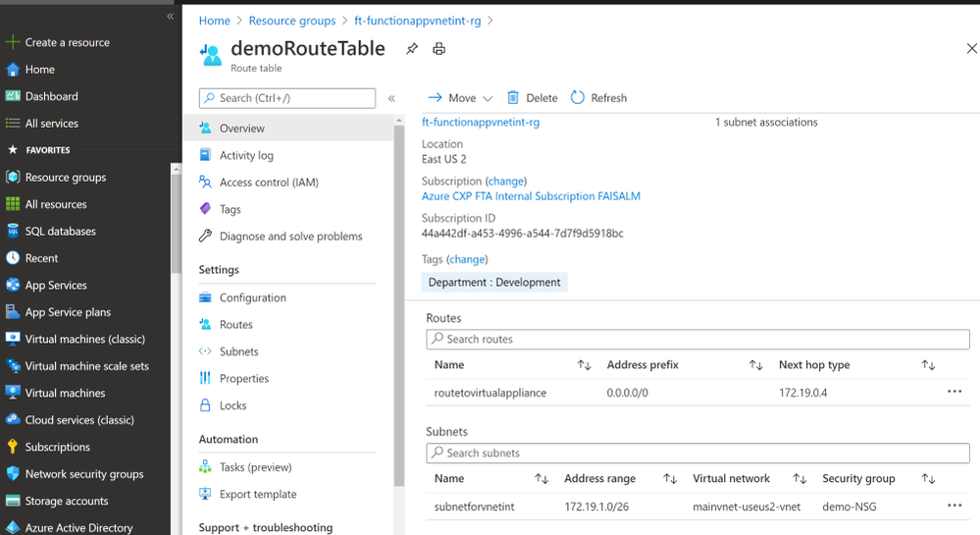Open App Service plans in sidebar
Viewport: 980px width, 535px height.
click(x=68, y=311)
